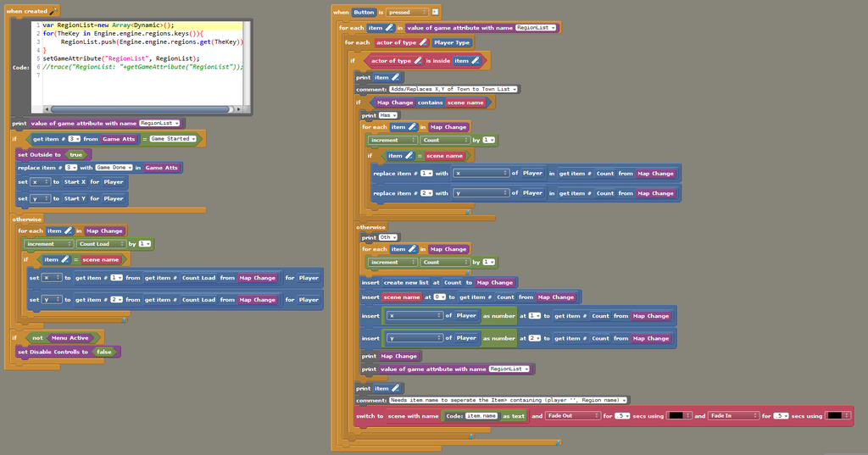Click the code editor scroll right arrow
Screen dimensions: 868x455
[x=238, y=109]
